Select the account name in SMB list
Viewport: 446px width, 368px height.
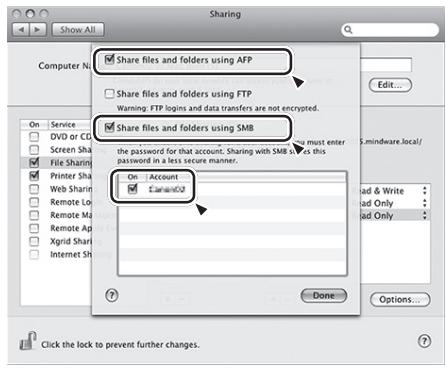coord(167,189)
